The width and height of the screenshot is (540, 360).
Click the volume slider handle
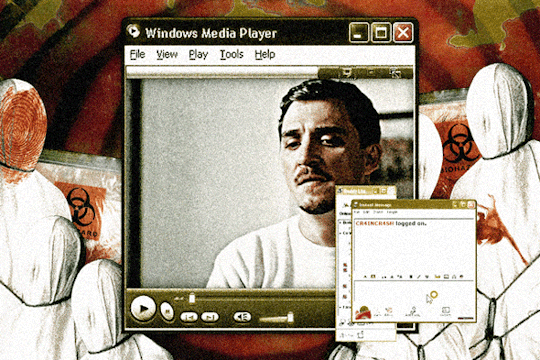coord(290,317)
